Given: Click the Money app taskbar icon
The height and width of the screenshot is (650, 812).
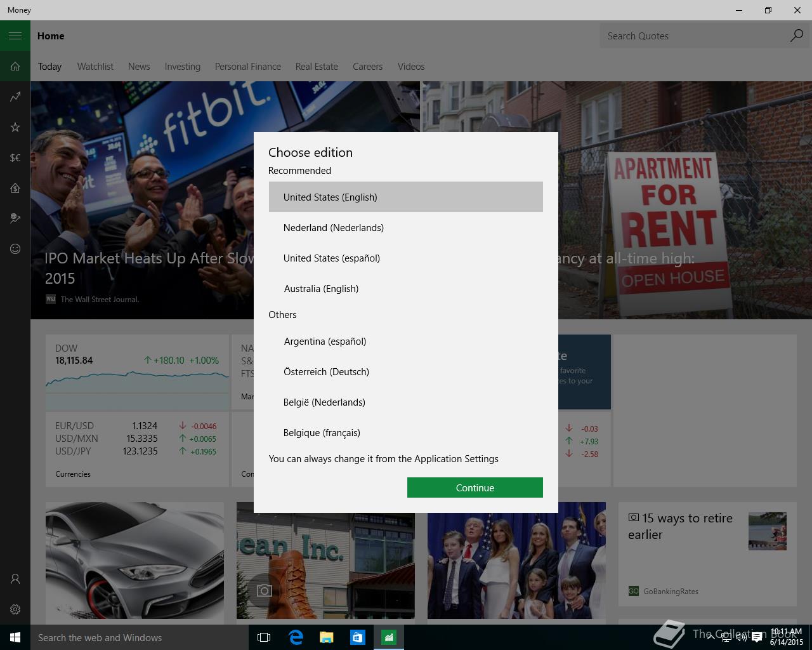Looking at the screenshot, I should (388, 637).
